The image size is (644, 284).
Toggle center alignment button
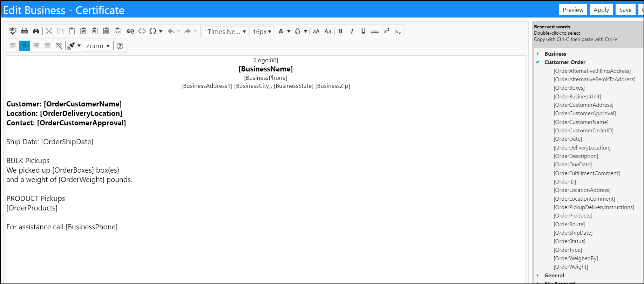25,46
